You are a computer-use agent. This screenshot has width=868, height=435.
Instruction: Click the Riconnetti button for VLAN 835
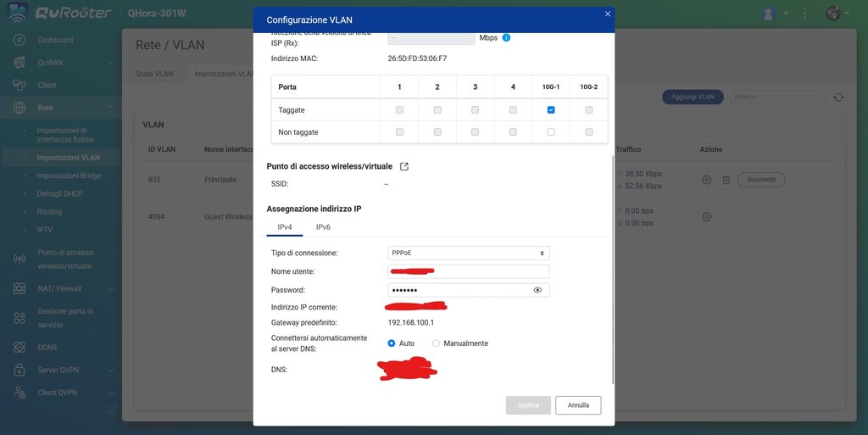pos(761,180)
